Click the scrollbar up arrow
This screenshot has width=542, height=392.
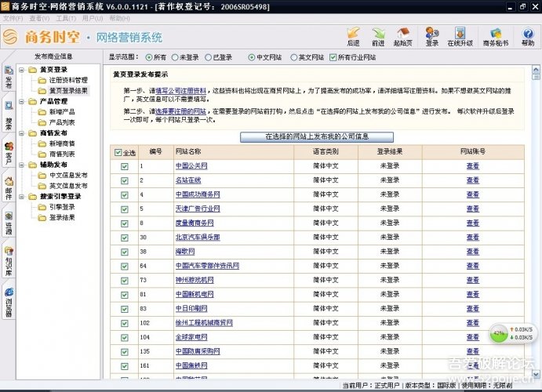[x=536, y=69]
